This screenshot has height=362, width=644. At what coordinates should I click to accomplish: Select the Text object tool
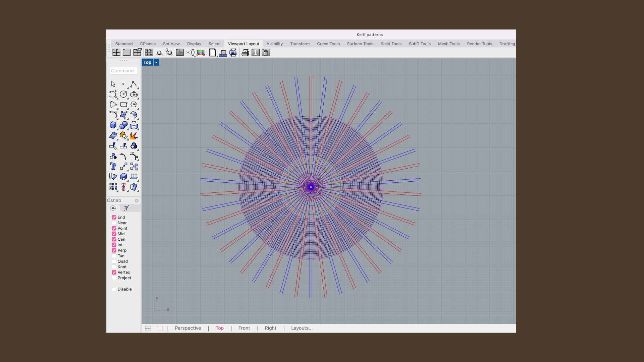(113, 167)
